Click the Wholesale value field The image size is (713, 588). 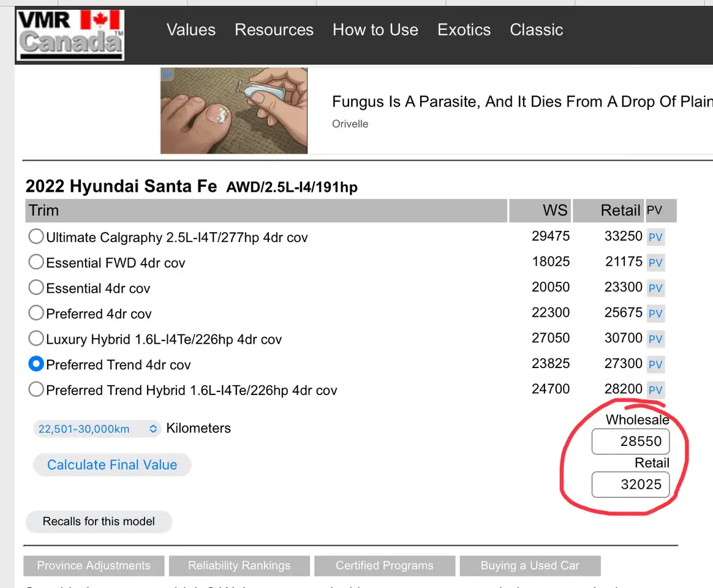(631, 441)
